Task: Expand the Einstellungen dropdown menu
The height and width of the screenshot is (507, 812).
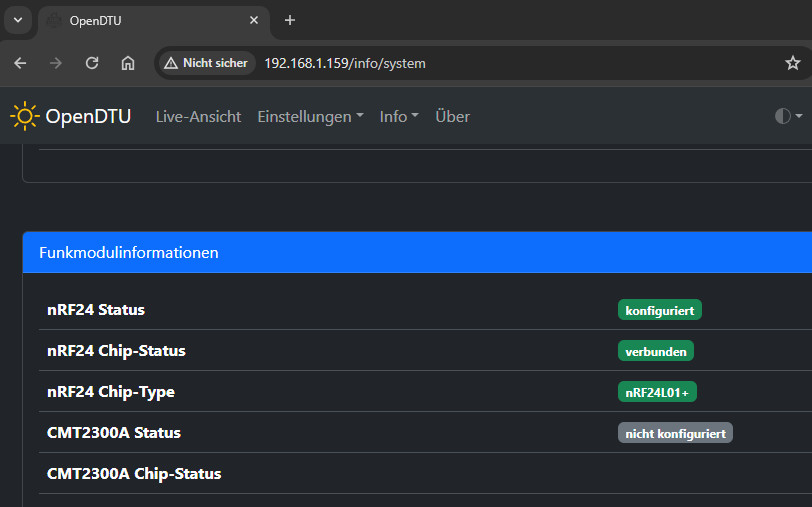Action: 310,117
